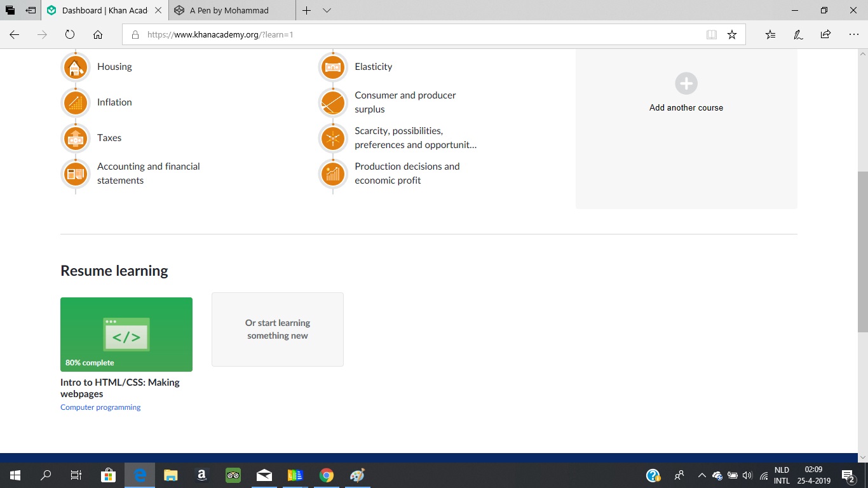The height and width of the screenshot is (488, 868).
Task: Open the Computer programming link
Action: [100, 407]
